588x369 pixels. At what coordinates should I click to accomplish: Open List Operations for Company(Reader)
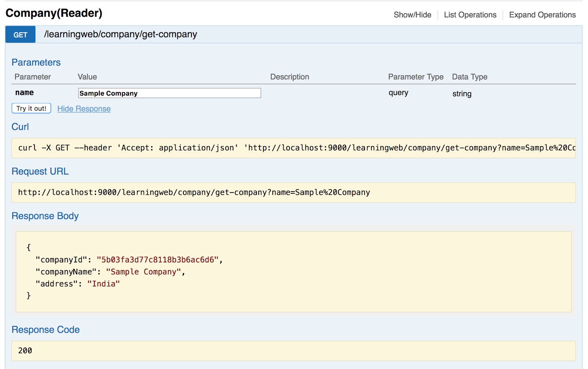point(470,15)
